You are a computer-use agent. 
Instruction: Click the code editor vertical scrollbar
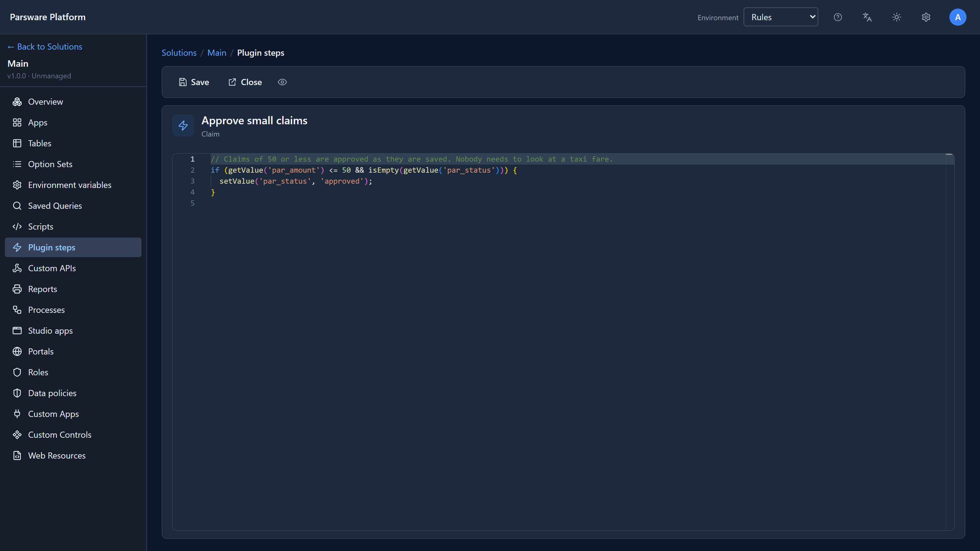[x=950, y=342]
